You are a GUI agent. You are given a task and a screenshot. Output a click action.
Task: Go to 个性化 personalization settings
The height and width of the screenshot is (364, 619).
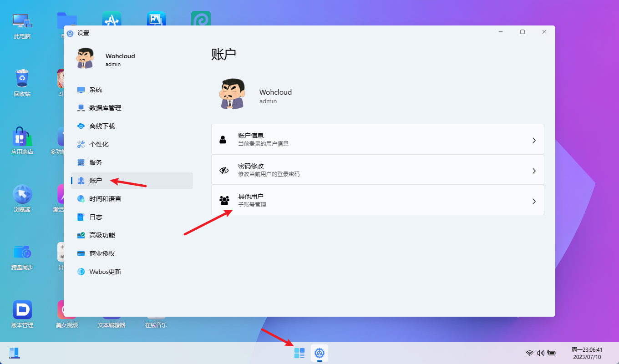coord(99,144)
